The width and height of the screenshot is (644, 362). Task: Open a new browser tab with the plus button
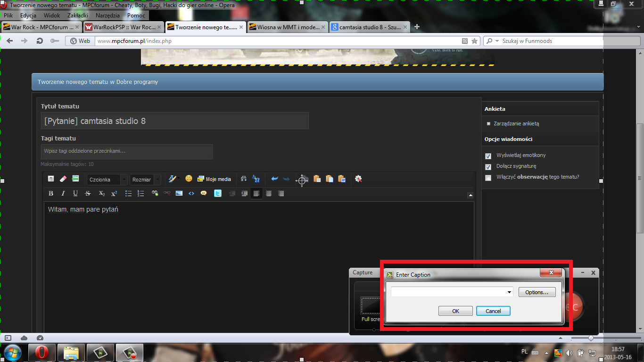click(x=417, y=27)
